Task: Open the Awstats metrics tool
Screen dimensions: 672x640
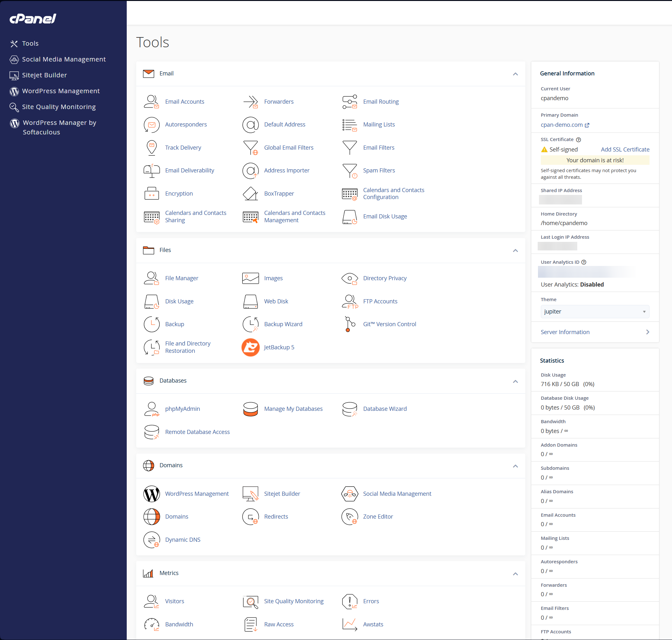Action: [373, 624]
